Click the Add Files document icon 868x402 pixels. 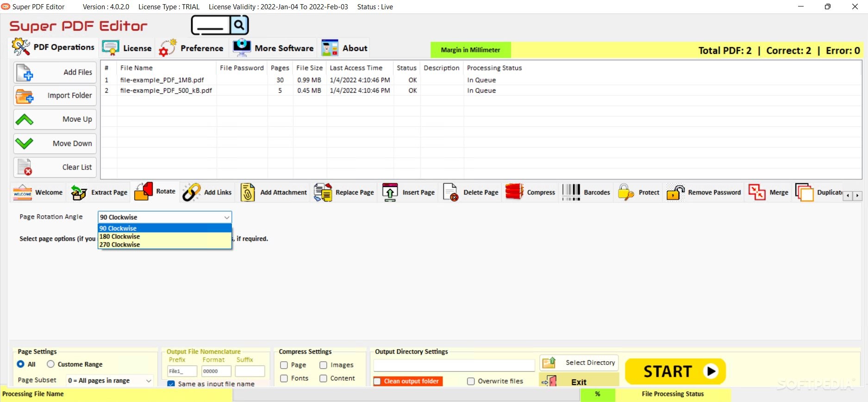[25, 73]
